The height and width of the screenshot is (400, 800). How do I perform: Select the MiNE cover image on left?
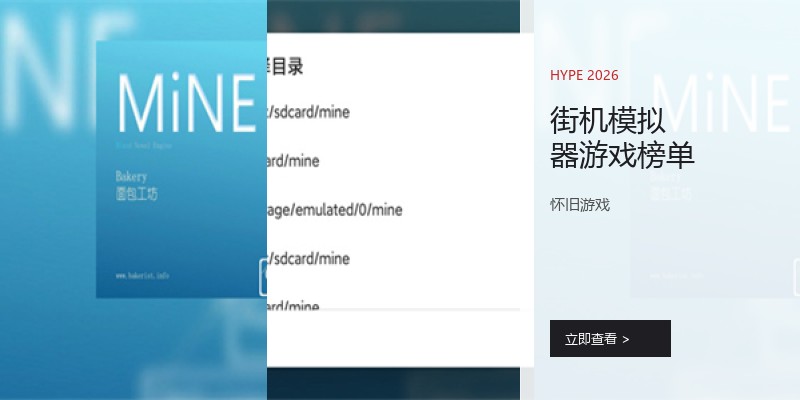[x=181, y=169]
